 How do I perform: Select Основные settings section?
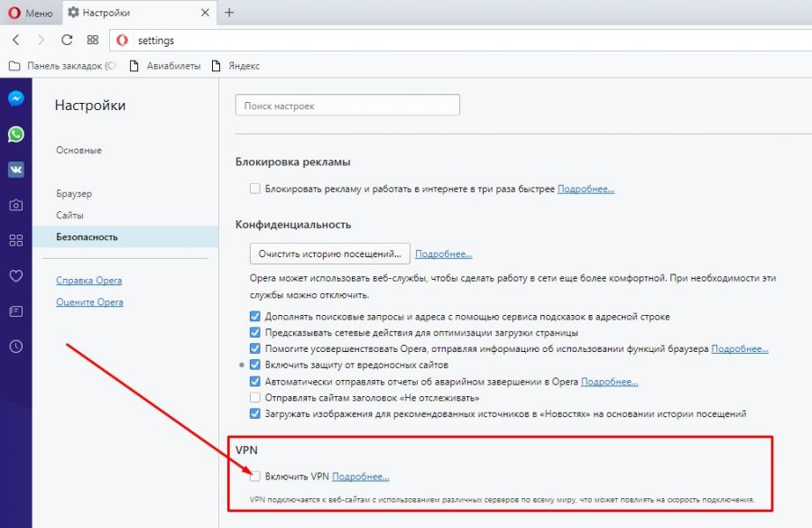(78, 150)
